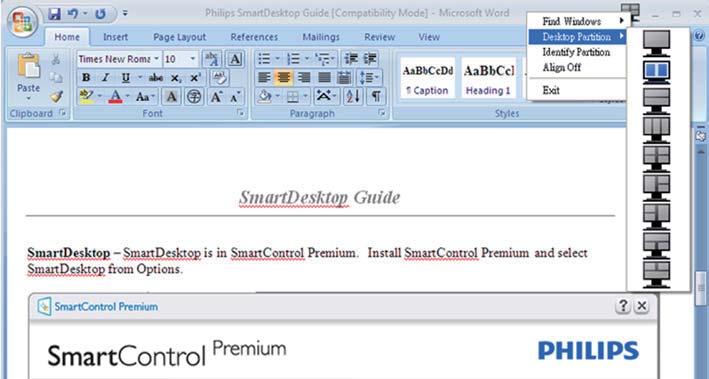This screenshot has height=379, width=709.
Task: Click the Clear Formatting icon
Action: (220, 77)
